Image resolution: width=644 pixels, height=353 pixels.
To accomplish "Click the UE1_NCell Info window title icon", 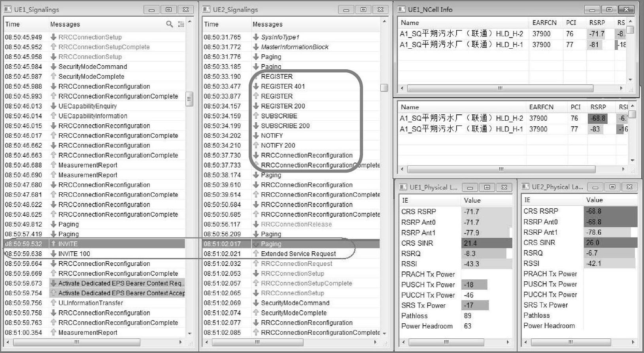I will [x=402, y=9].
